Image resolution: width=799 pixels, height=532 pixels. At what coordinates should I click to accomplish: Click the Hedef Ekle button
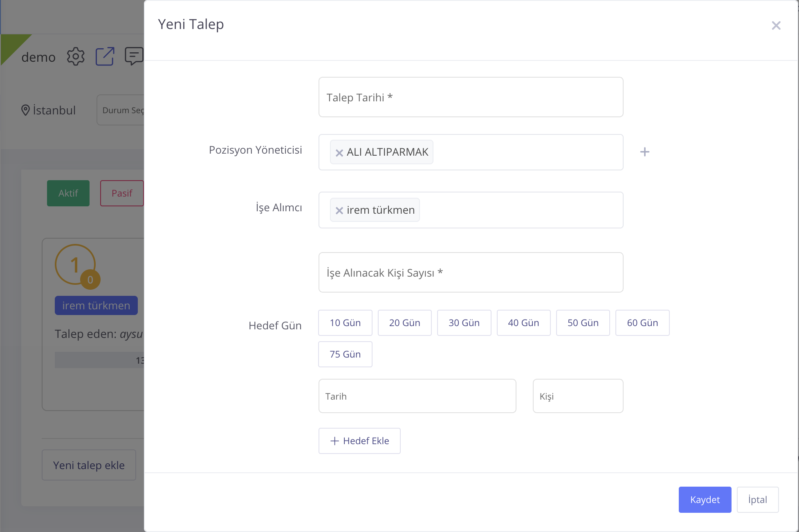click(359, 441)
